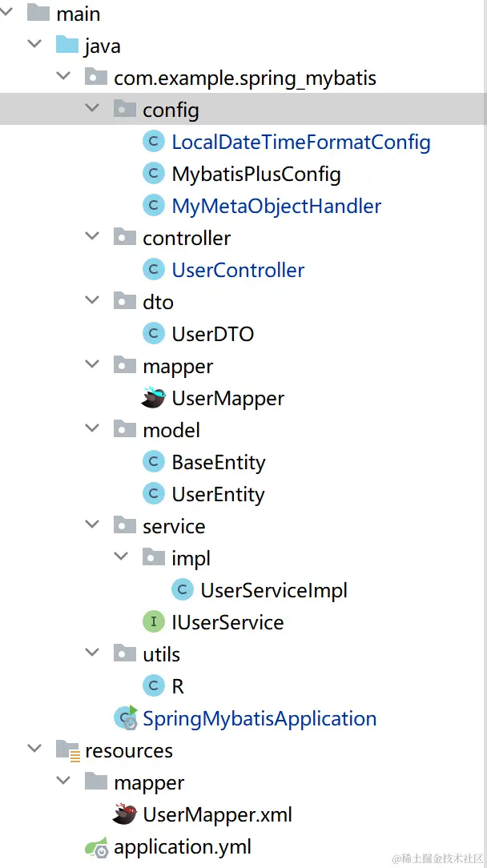Image resolution: width=487 pixels, height=868 pixels.
Task: Click the UserMapper.xml MyBatis file icon
Action: click(x=125, y=814)
